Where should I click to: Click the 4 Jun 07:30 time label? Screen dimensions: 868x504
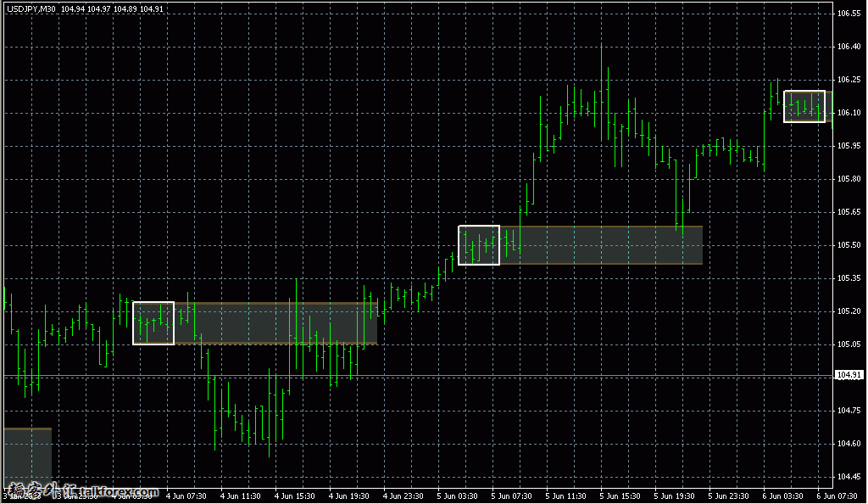186,496
